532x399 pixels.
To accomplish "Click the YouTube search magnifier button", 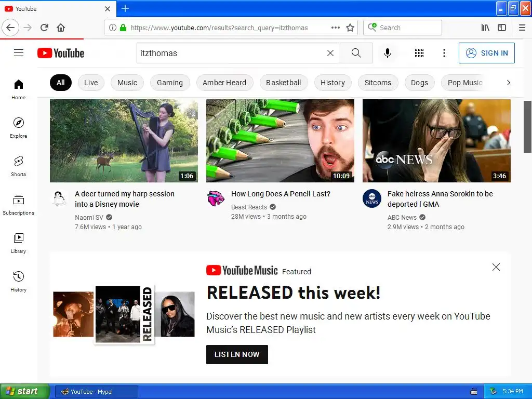I will [356, 53].
